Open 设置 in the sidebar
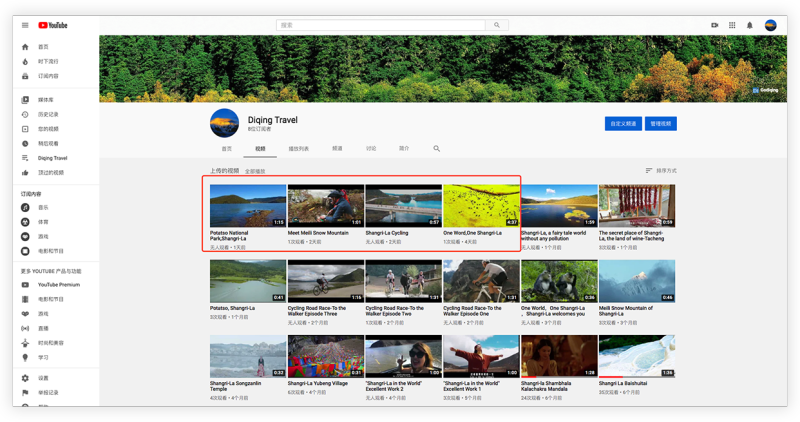The height and width of the screenshot is (422, 800). 43,378
